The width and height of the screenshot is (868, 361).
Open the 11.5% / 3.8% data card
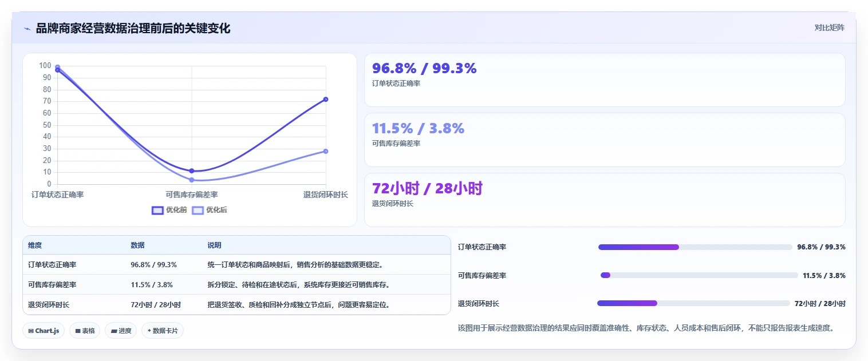tap(605, 140)
